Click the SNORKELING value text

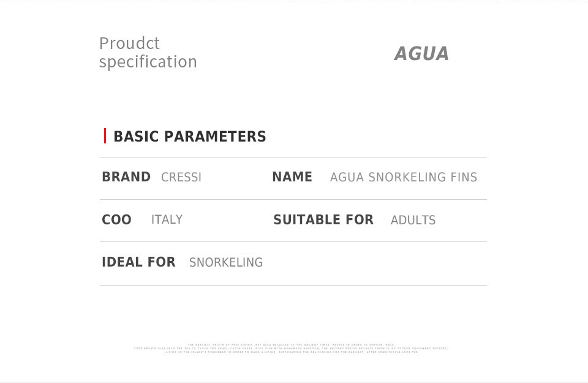click(226, 262)
